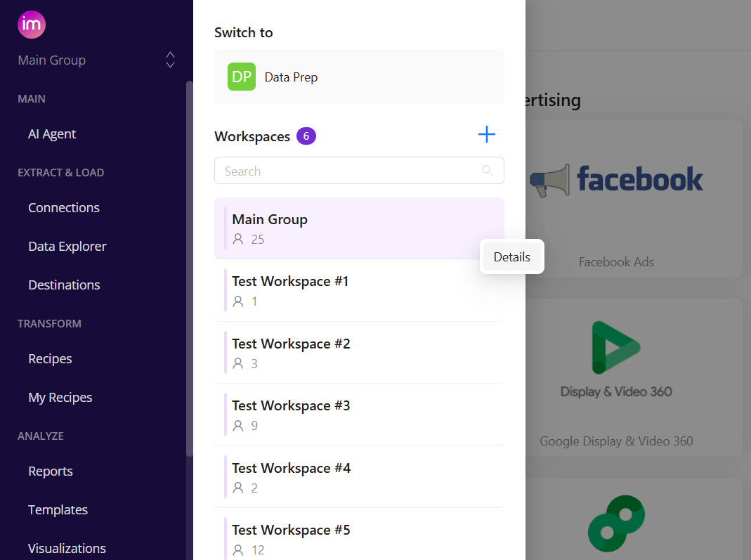Open AI Agent in sidebar
The height and width of the screenshot is (560, 751).
point(52,134)
